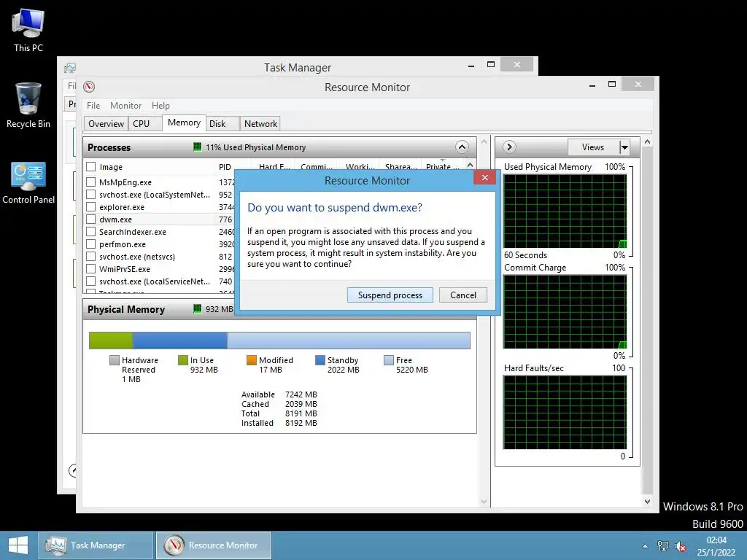Check the explorer.exe process checkbox
Screen dimensions: 747x560
91,206
